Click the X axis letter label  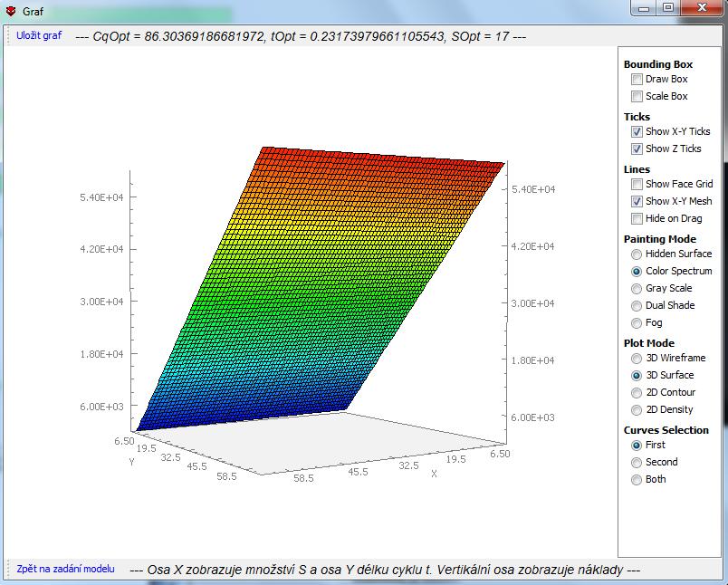point(434,474)
